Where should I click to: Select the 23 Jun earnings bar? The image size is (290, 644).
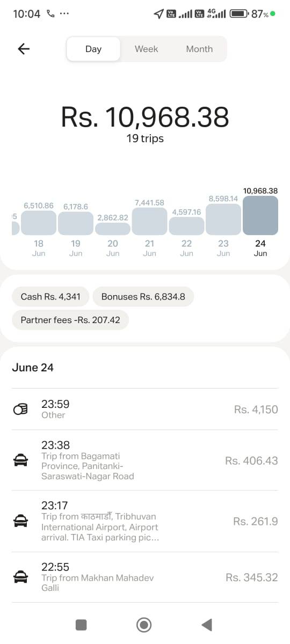point(223,219)
